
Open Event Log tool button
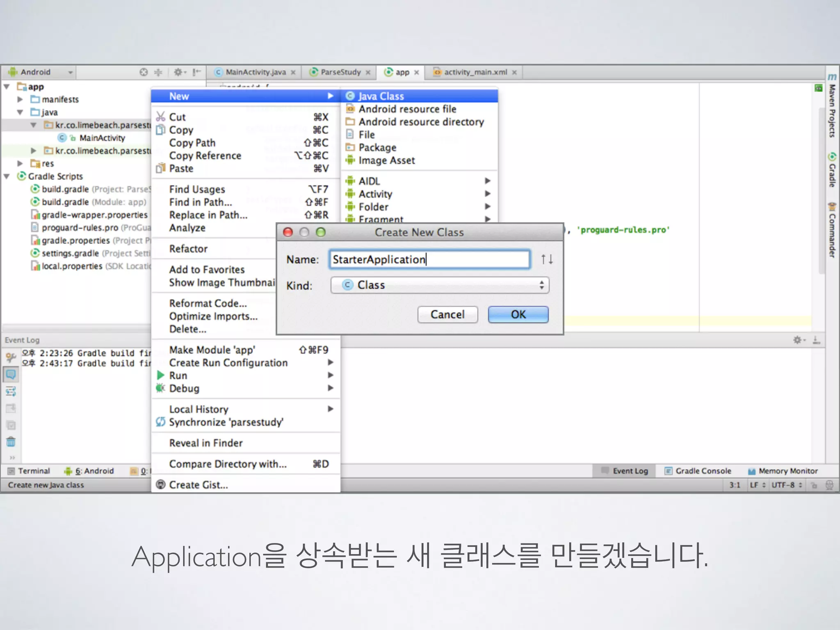tap(625, 471)
